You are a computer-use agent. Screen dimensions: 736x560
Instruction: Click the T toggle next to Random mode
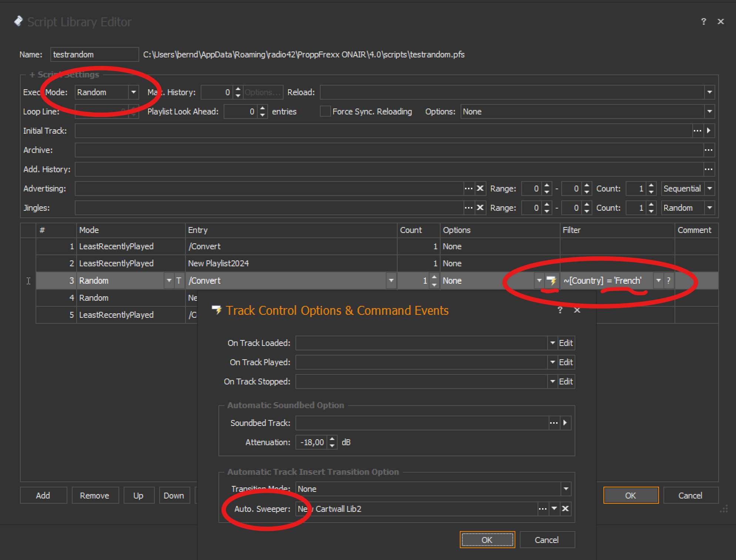click(x=178, y=281)
